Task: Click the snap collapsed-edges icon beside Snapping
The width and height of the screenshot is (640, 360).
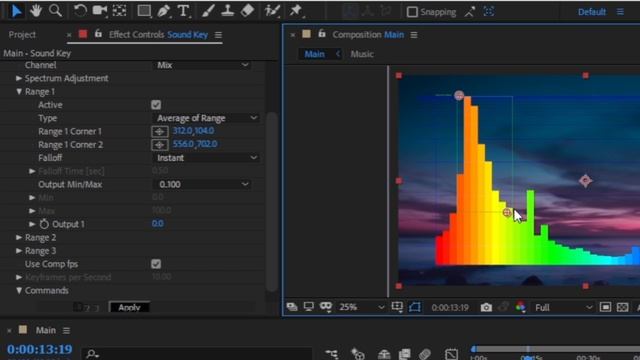Action: coord(470,12)
